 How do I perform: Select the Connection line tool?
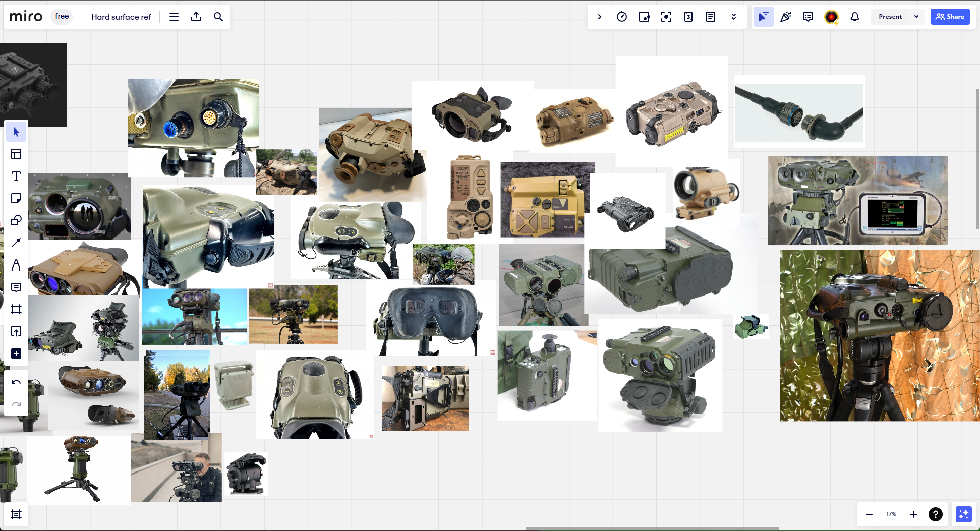coord(16,243)
